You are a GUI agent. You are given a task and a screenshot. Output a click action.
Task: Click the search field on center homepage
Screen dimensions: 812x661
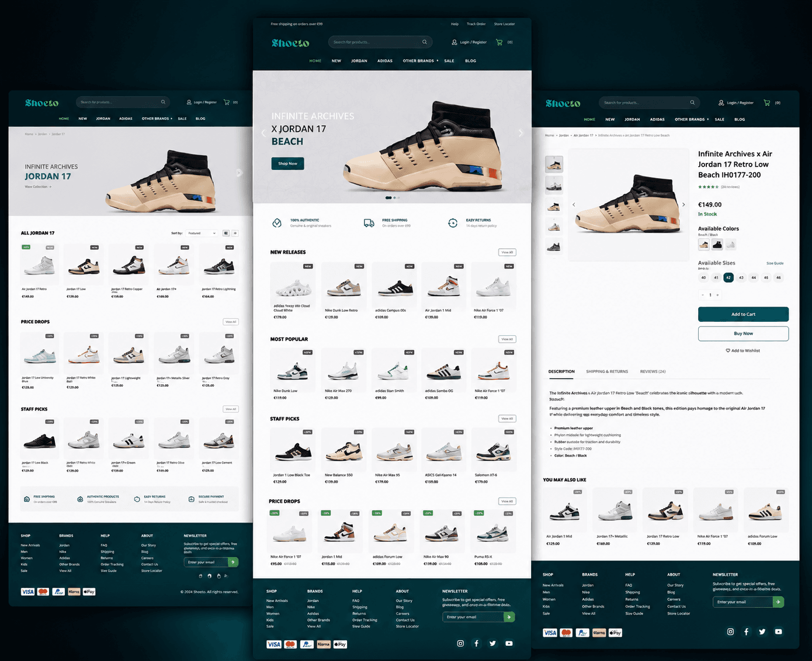pyautogui.click(x=380, y=42)
